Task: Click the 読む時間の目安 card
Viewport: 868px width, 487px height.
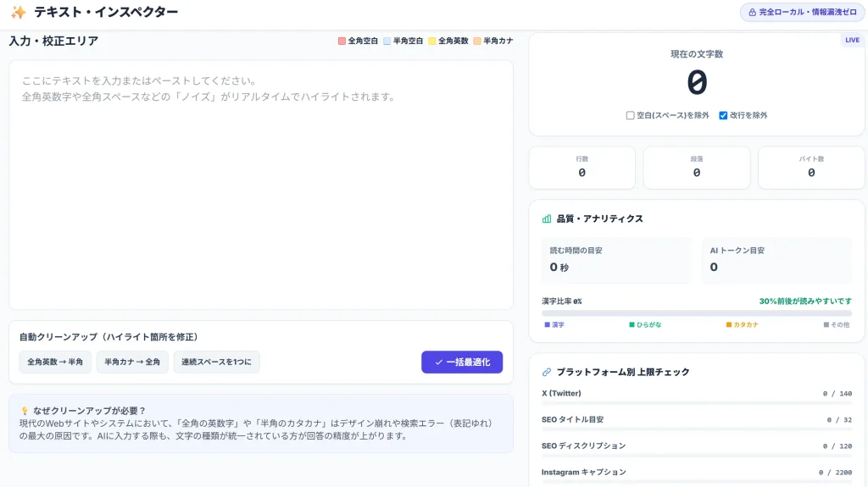Action: click(616, 260)
